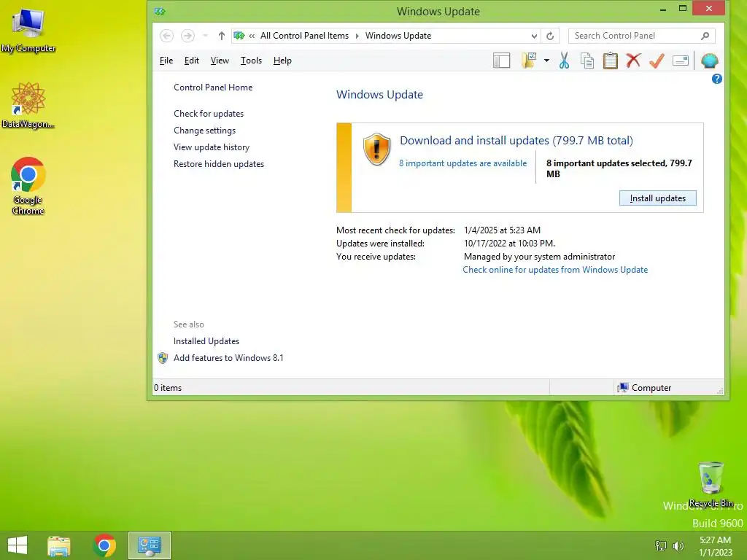Click the network tray icon

pyautogui.click(x=661, y=545)
